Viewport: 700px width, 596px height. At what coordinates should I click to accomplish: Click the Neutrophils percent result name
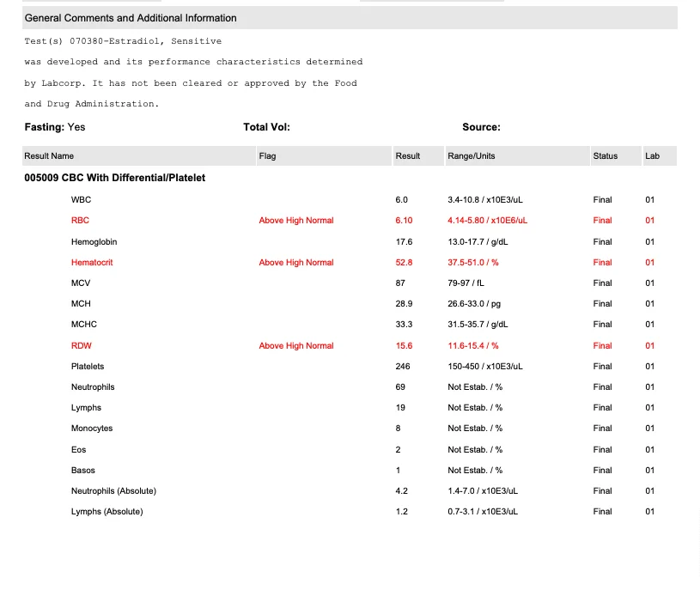pos(93,386)
